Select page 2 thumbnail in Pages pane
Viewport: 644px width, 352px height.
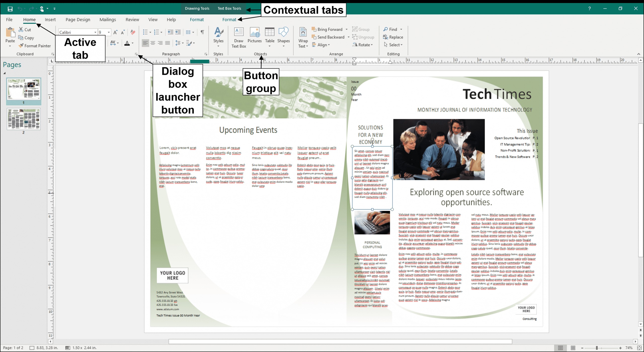24,119
